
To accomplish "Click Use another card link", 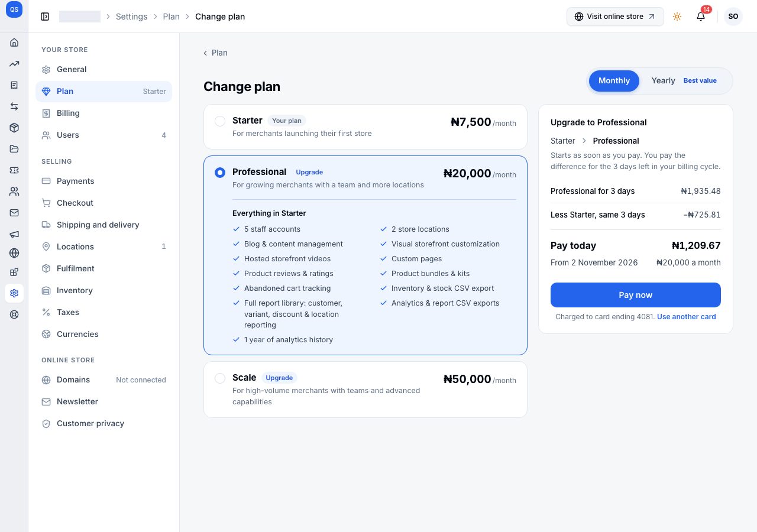I will (686, 317).
